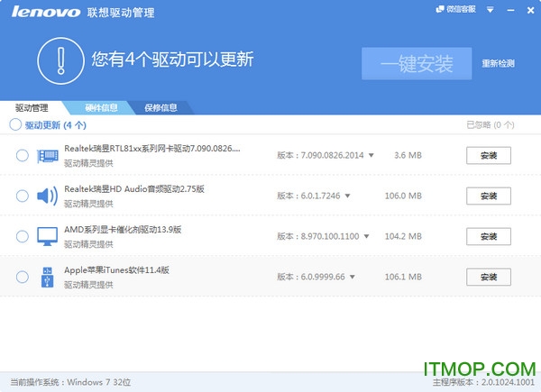
Task: Tick the Realtek RTL81xx network driver checkbox
Action: tap(23, 156)
